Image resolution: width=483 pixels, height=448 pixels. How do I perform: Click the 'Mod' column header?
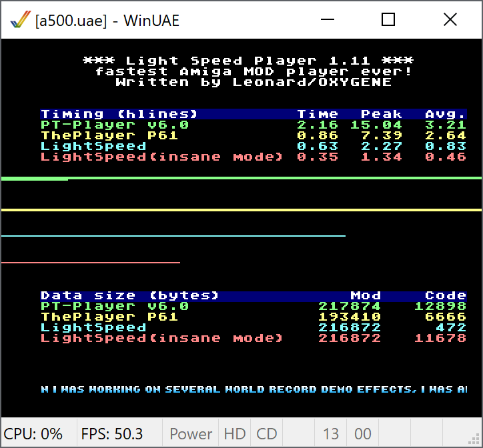click(x=366, y=295)
